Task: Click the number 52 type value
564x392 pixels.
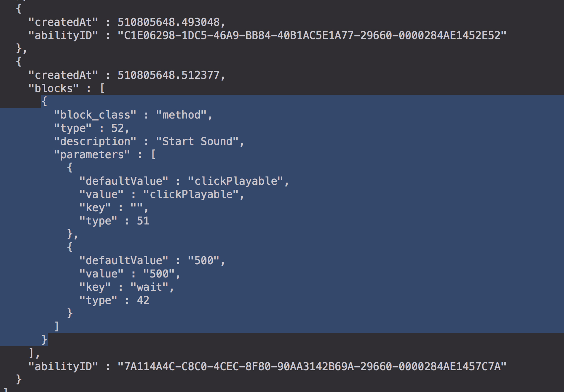Action: [x=118, y=128]
